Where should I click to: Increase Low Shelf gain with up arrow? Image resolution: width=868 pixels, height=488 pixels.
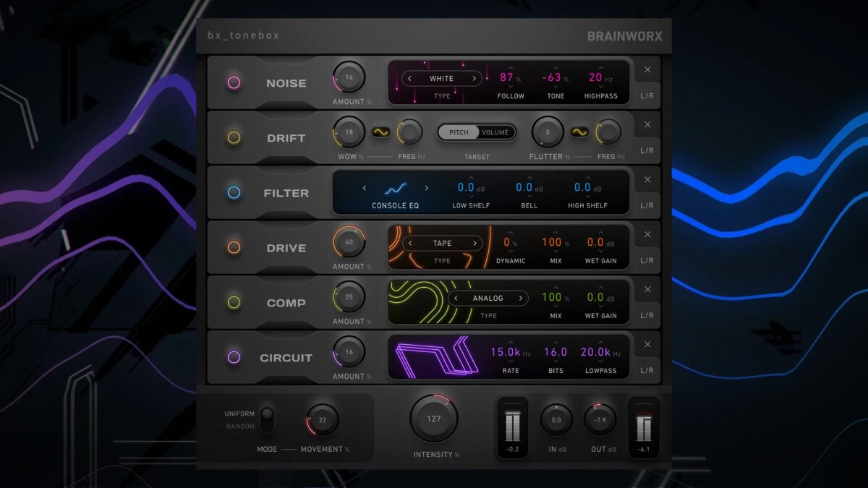pos(471,178)
